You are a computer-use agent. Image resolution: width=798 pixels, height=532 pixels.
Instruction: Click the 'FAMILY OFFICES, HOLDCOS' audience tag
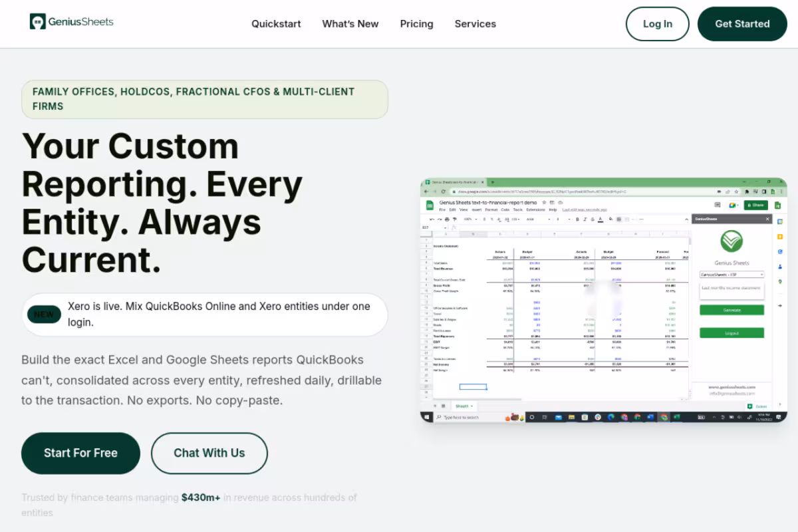[x=205, y=99]
